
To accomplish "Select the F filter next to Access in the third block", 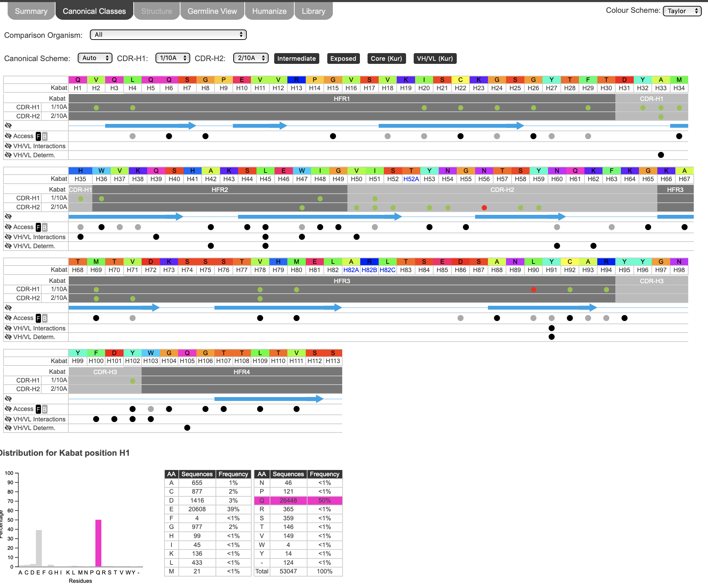I will pos(38,318).
